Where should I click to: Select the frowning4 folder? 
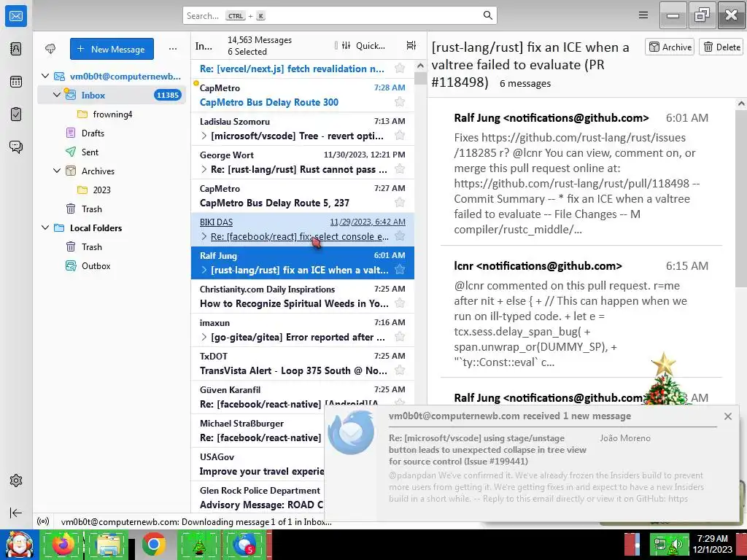point(112,114)
